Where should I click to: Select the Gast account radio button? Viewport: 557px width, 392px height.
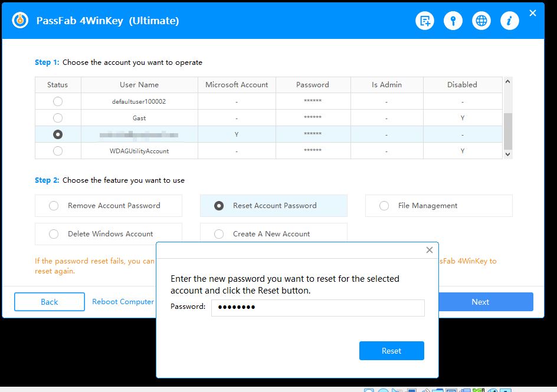coord(58,118)
